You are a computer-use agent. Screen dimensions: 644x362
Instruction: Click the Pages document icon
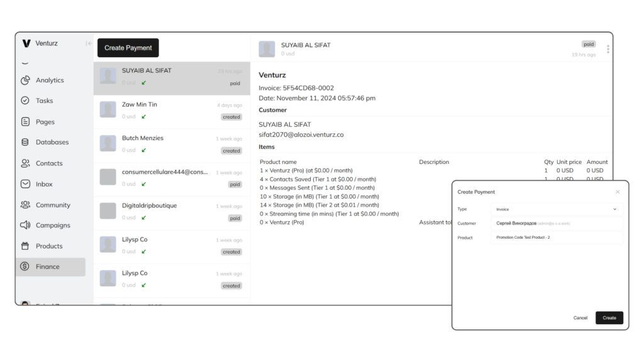[25, 121]
